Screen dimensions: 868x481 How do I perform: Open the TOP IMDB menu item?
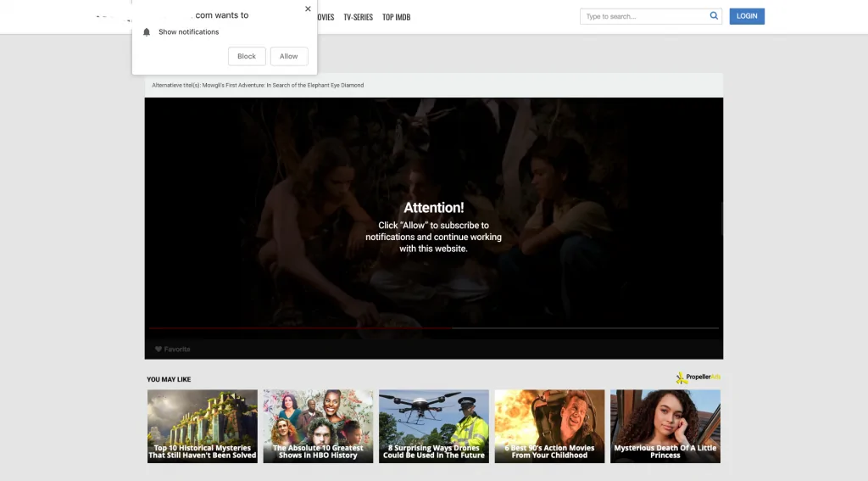click(396, 17)
